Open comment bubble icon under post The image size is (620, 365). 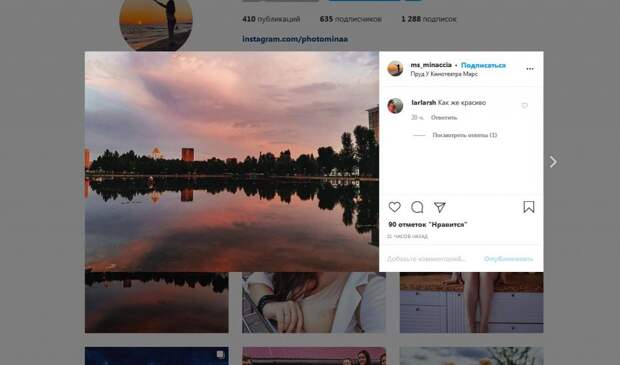[417, 207]
